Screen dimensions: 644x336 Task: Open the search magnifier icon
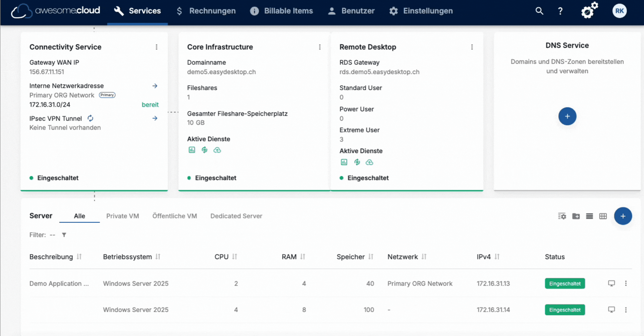(x=539, y=11)
